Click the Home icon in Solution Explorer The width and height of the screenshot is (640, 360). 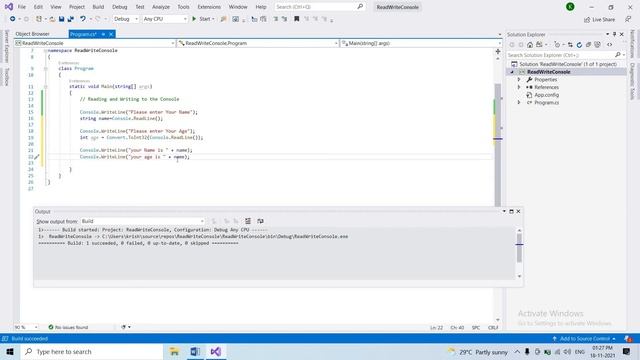tap(530, 44)
